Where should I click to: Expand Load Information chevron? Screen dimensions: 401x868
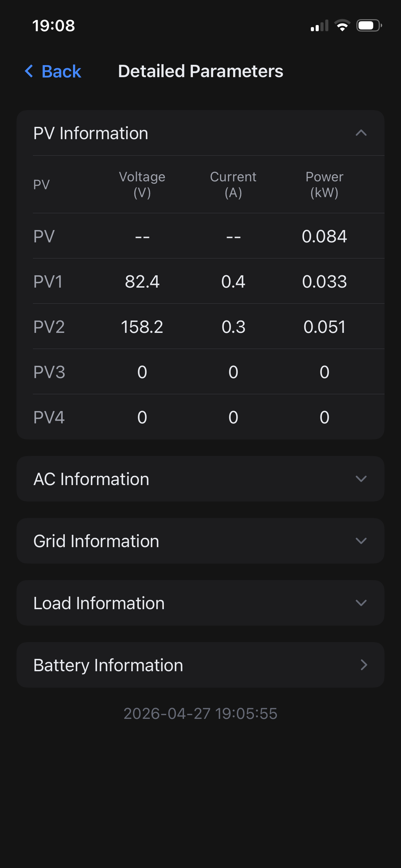pos(361,603)
